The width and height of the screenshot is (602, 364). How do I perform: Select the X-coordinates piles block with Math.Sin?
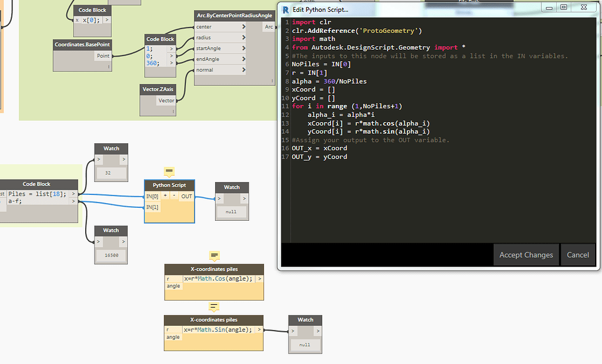click(213, 320)
